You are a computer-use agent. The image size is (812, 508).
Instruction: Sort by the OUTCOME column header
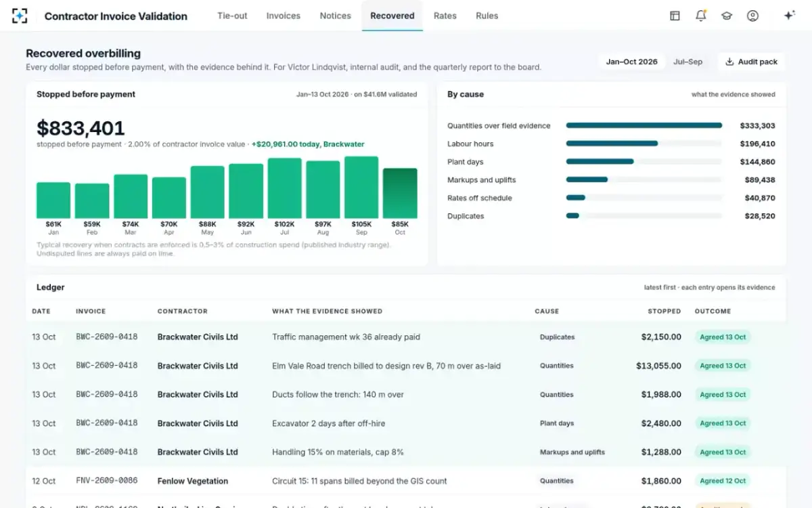pyautogui.click(x=713, y=312)
